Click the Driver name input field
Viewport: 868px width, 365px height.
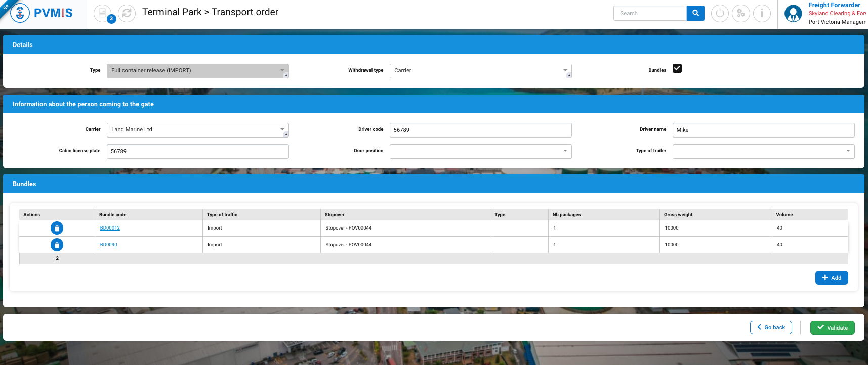point(763,130)
